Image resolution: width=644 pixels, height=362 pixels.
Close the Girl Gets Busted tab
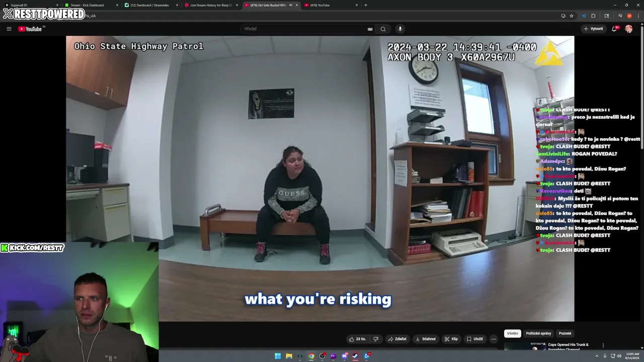point(297,5)
